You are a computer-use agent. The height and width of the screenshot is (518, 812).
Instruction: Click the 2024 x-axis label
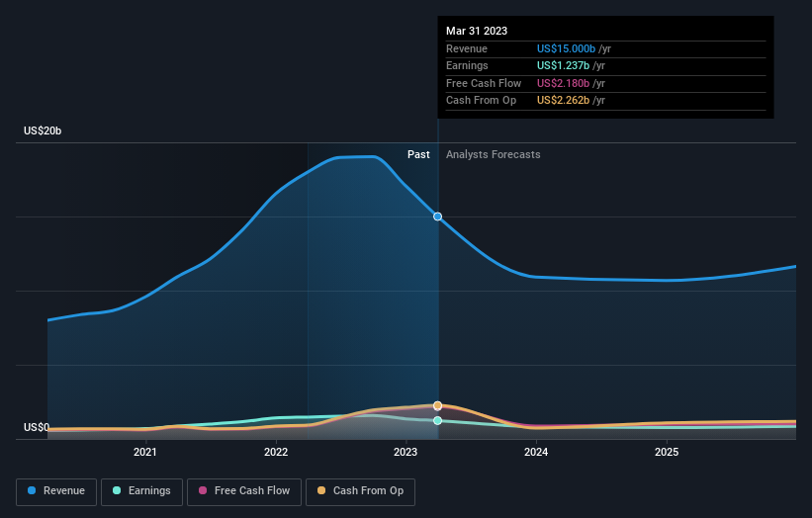click(536, 452)
